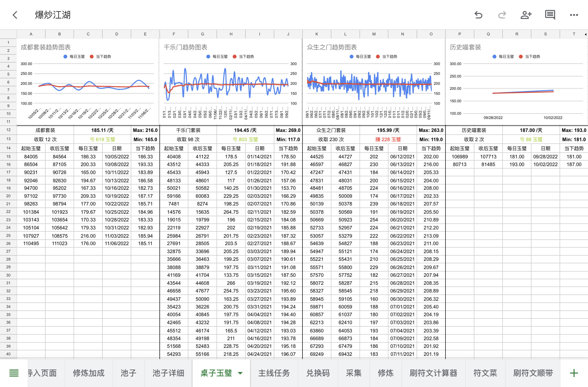Open the share / add person icon
The width and height of the screenshot is (588, 387).
point(526,15)
